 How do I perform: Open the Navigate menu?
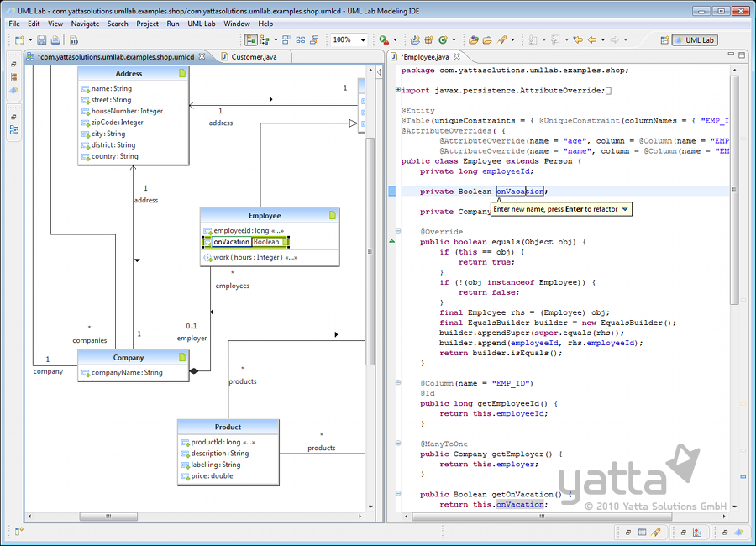click(x=85, y=24)
